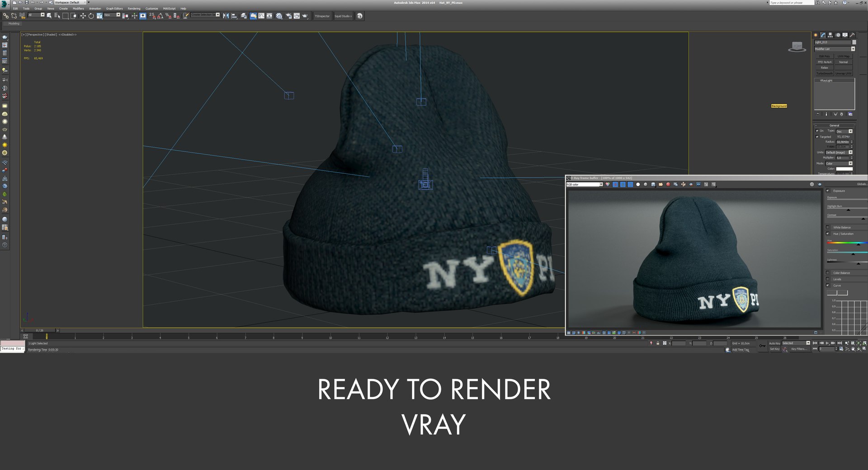The height and width of the screenshot is (470, 868).
Task: Open the light Type dropdown
Action: 844,131
